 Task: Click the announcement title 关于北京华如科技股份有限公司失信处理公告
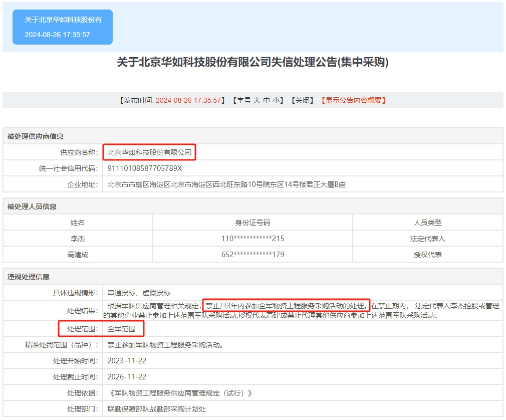252,62
